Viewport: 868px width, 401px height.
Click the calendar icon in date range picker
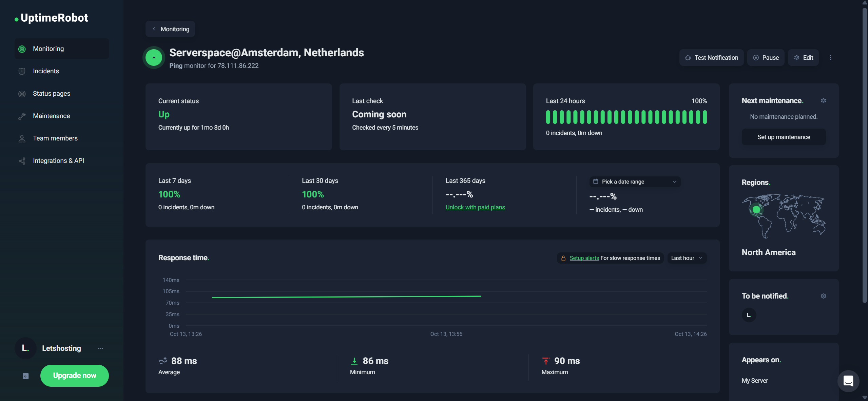[x=595, y=182]
